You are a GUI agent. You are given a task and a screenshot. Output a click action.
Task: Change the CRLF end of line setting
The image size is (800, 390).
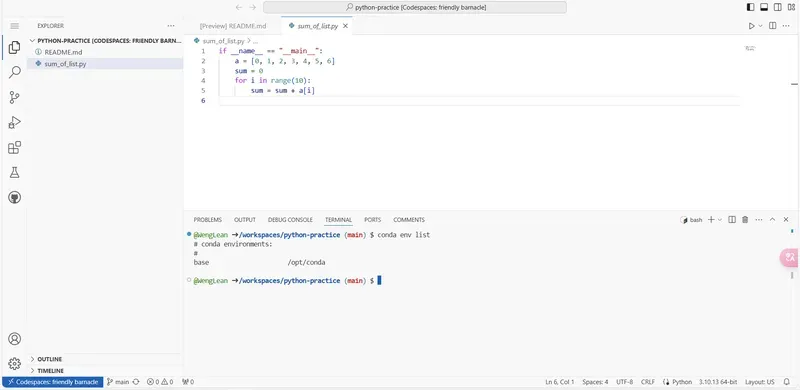tap(648, 382)
